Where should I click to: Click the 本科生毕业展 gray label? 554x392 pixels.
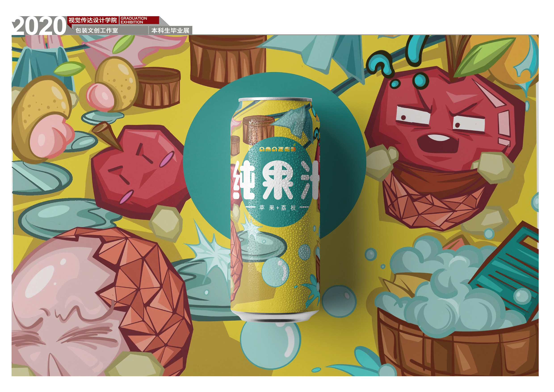170,31
